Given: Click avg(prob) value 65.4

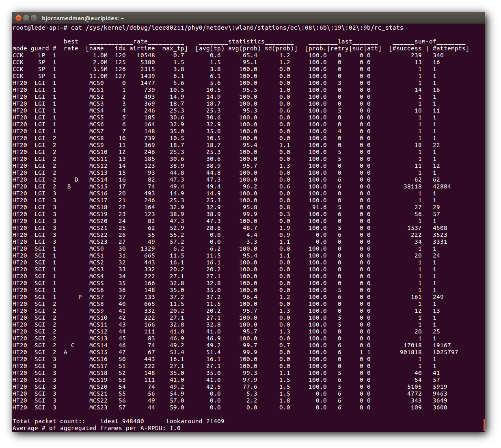Looking at the screenshot, I should click(250, 55).
